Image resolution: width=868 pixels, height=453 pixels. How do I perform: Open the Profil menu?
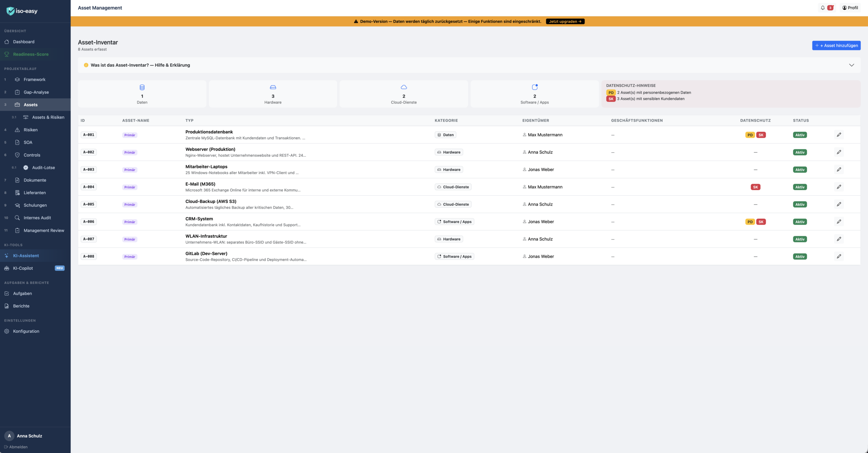(850, 8)
